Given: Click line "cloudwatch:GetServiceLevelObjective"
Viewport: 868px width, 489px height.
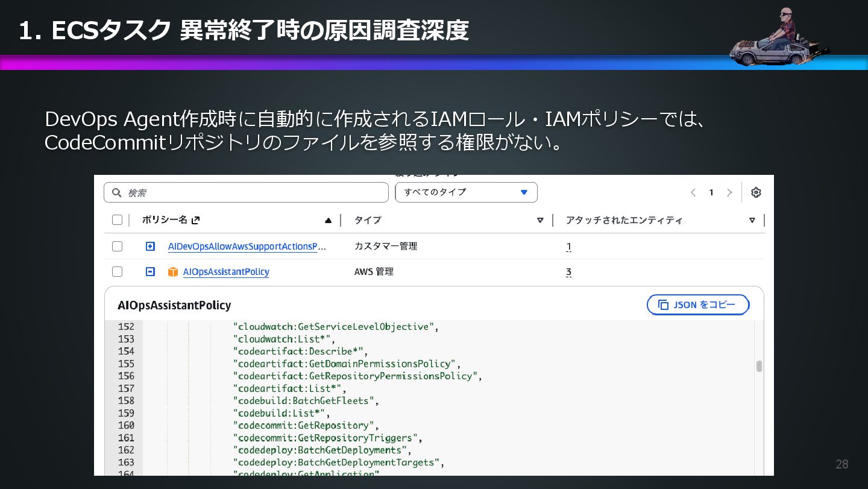Looking at the screenshot, I should click(x=335, y=327).
